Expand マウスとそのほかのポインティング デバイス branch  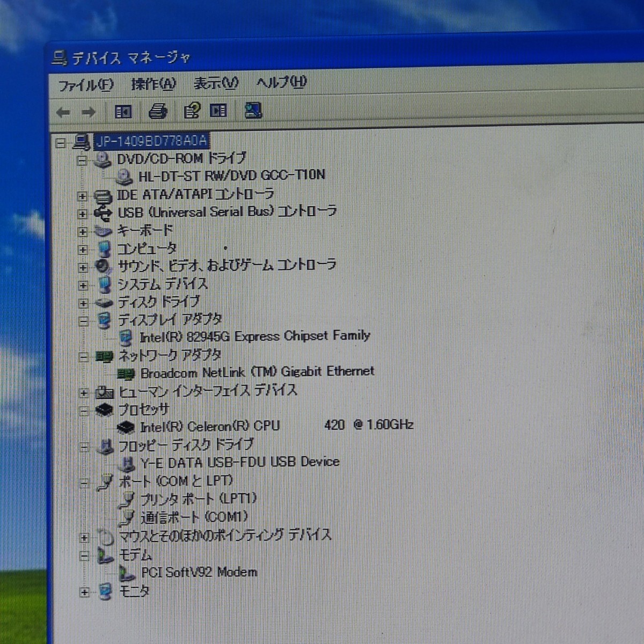click(84, 537)
